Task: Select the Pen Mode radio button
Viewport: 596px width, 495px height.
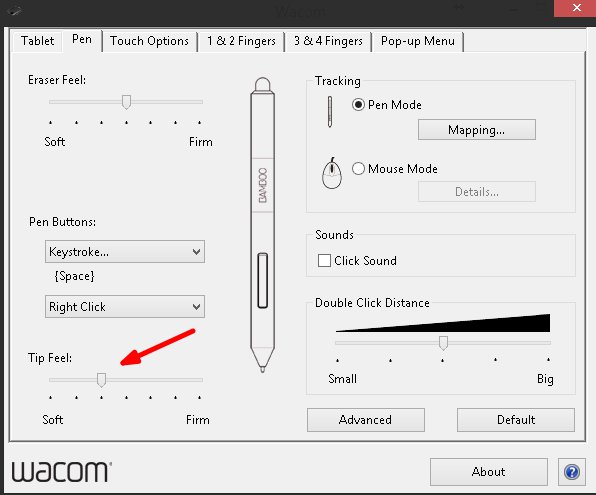Action: [x=358, y=105]
